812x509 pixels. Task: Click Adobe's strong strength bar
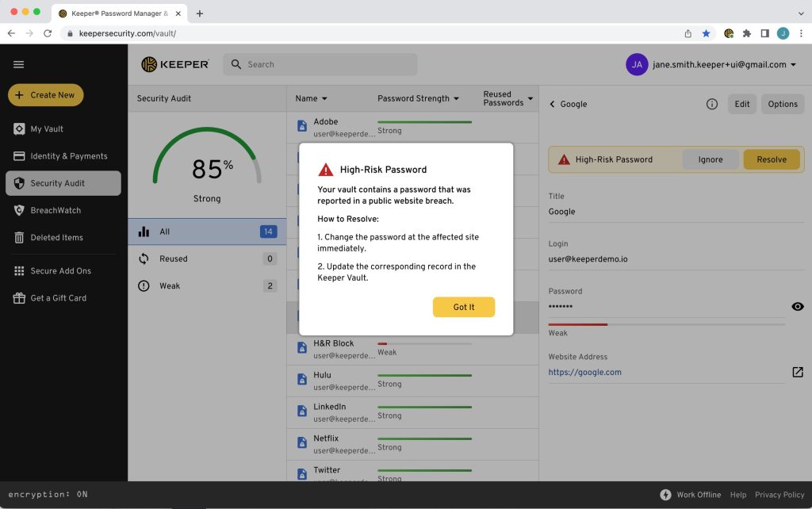coord(425,122)
